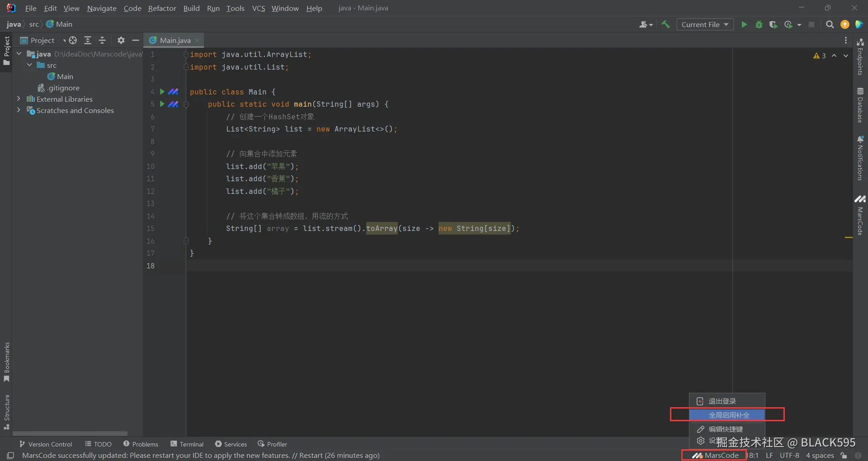Click the MarsCode status bar widget
Viewport: 868px width, 461px height.
pyautogui.click(x=715, y=455)
